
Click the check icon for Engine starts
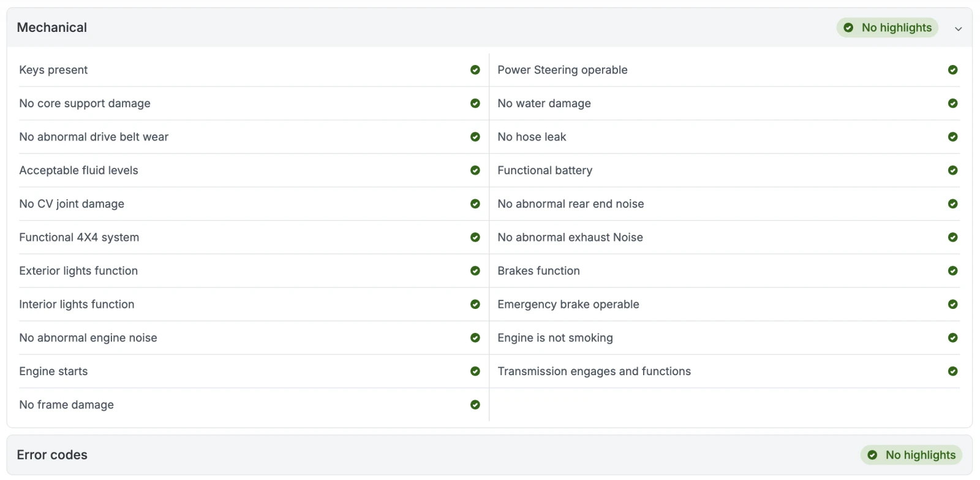(x=475, y=371)
